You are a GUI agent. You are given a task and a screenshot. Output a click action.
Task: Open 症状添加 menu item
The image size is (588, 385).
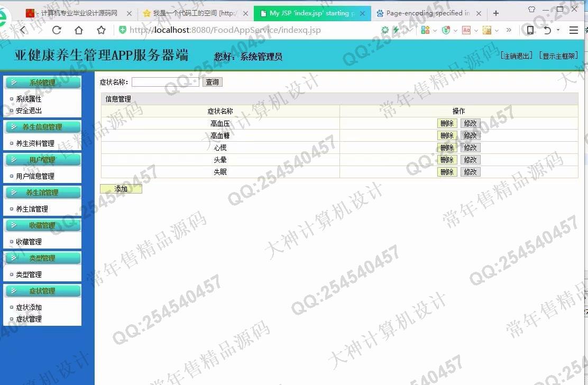pos(29,307)
